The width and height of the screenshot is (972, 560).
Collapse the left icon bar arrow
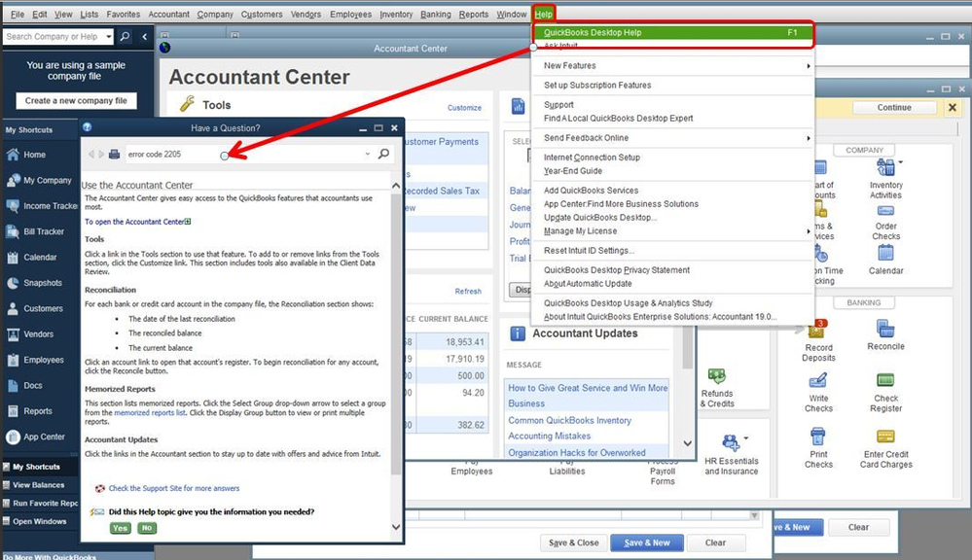(x=144, y=37)
